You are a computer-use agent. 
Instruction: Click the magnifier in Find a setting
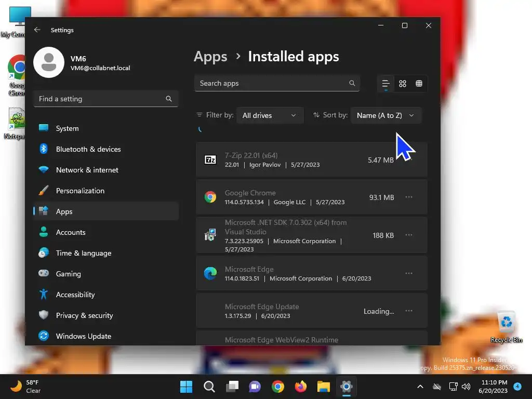169,99
